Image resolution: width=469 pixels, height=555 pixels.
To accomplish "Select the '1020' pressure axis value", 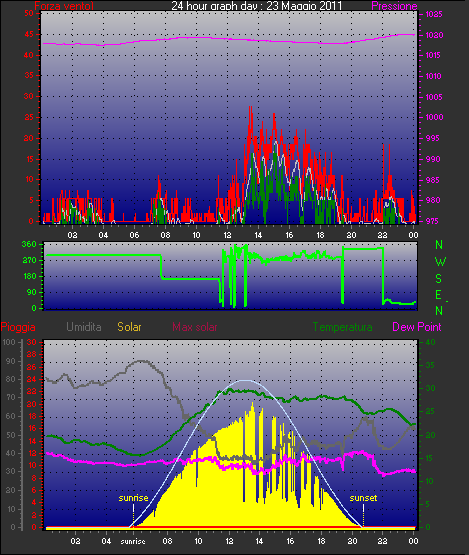I will click(x=434, y=35).
